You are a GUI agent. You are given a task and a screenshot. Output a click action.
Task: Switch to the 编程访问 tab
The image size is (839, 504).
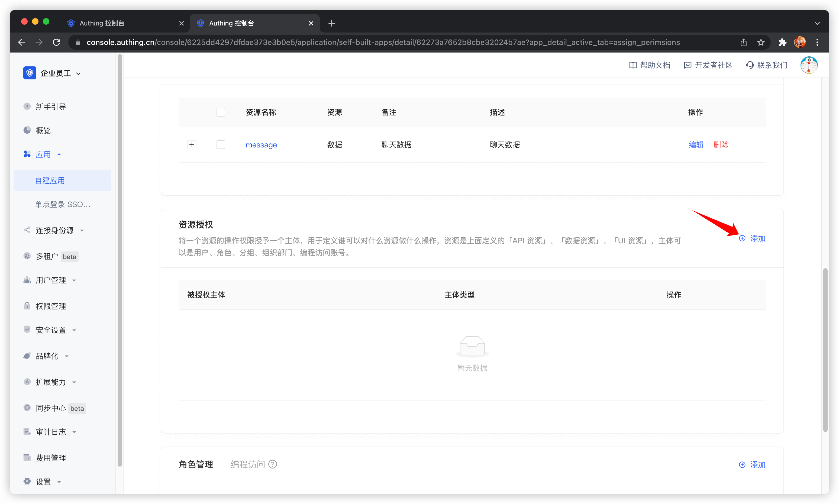point(248,464)
